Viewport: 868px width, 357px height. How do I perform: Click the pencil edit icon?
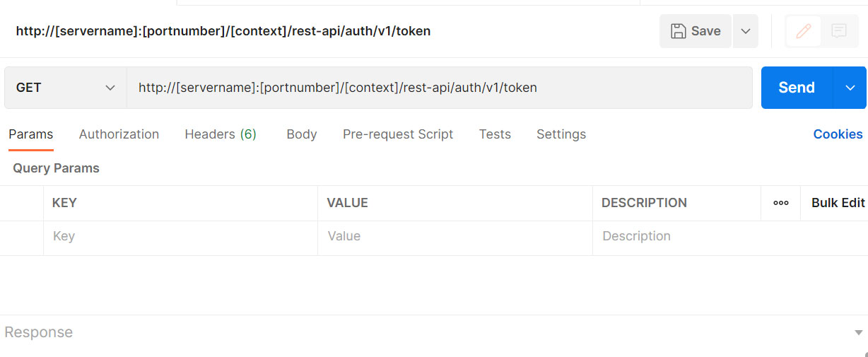(803, 31)
